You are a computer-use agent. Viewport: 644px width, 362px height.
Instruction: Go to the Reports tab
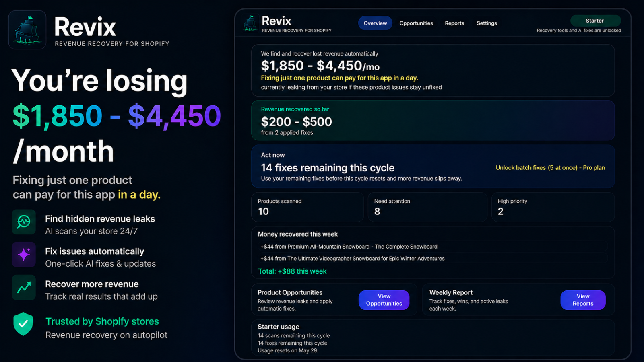pyautogui.click(x=454, y=23)
